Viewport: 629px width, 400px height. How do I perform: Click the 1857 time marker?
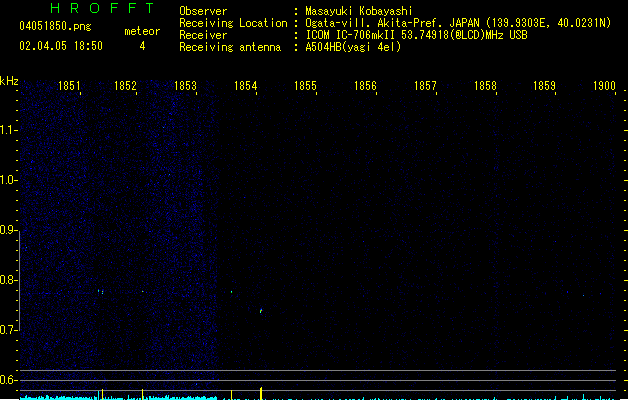pos(425,86)
